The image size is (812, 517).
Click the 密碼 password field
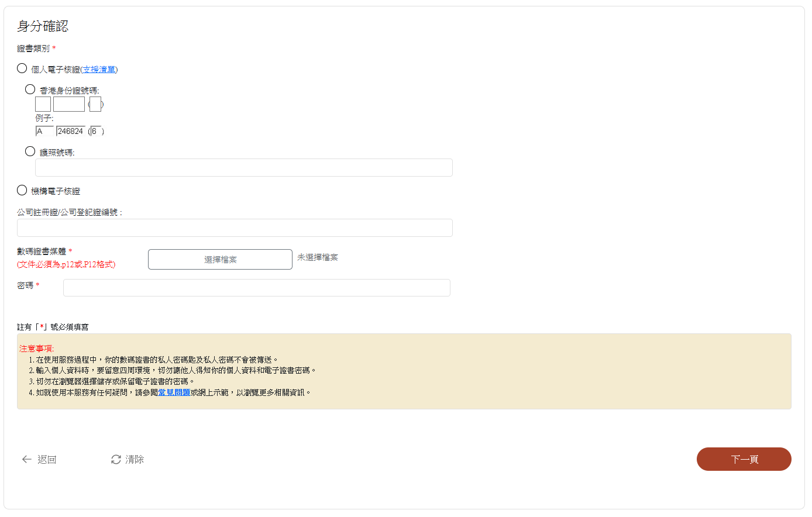tap(256, 288)
